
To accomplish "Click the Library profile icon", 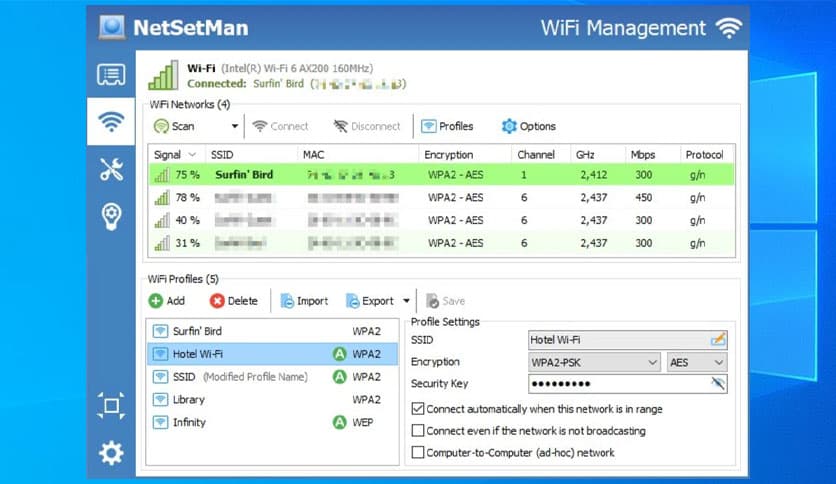I will pyautogui.click(x=160, y=400).
